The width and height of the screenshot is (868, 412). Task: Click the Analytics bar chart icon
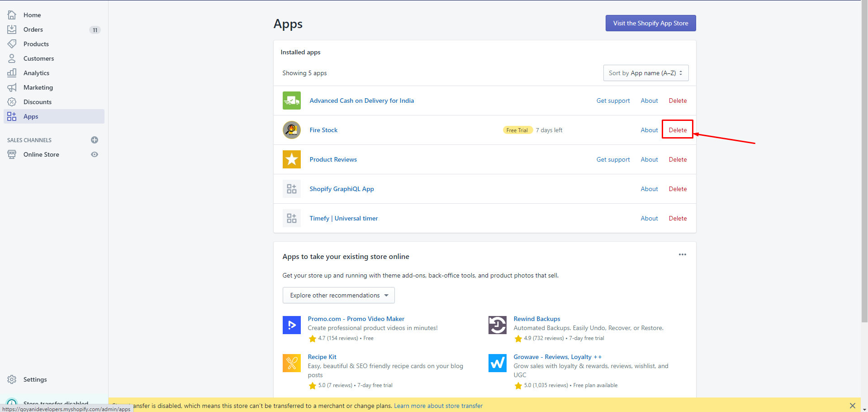coord(12,73)
